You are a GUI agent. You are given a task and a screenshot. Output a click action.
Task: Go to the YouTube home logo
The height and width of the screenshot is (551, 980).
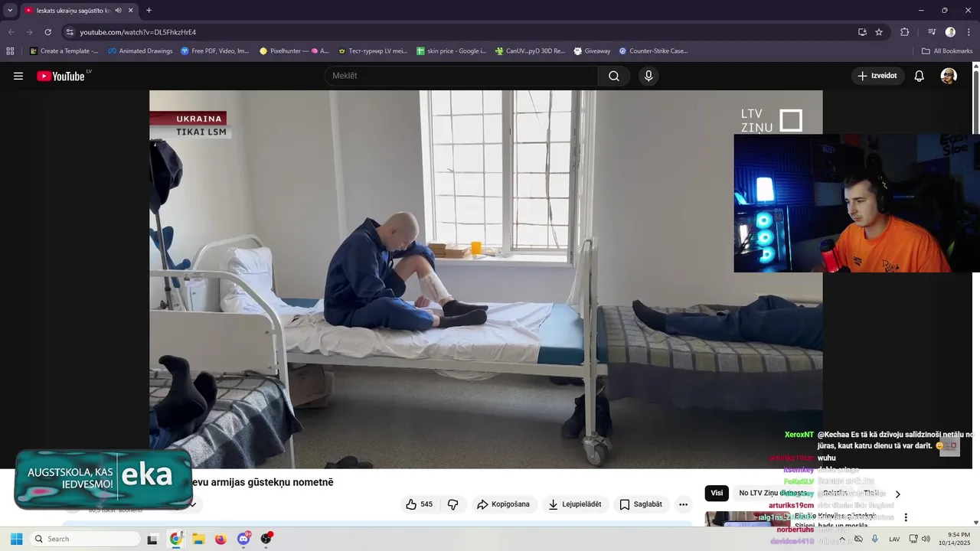click(x=60, y=76)
